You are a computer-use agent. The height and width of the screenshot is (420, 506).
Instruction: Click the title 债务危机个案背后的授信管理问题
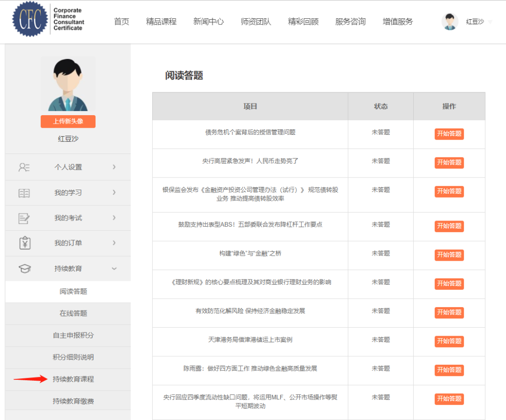(x=250, y=132)
